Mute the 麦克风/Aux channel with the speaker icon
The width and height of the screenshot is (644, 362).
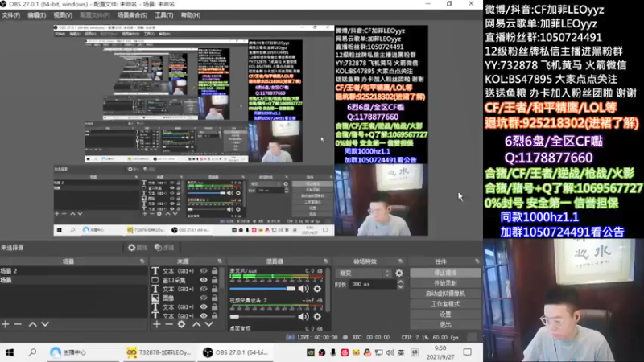click(303, 289)
